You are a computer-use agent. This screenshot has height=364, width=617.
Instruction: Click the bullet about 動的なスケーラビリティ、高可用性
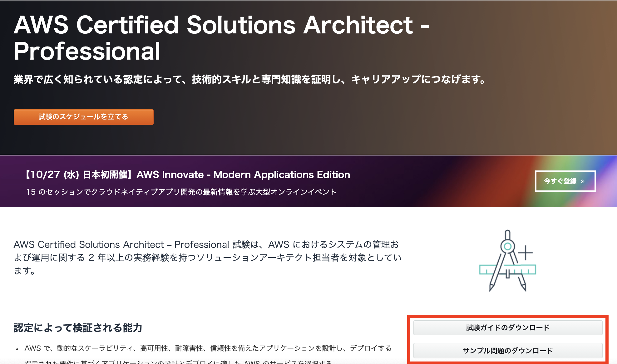pos(208,348)
